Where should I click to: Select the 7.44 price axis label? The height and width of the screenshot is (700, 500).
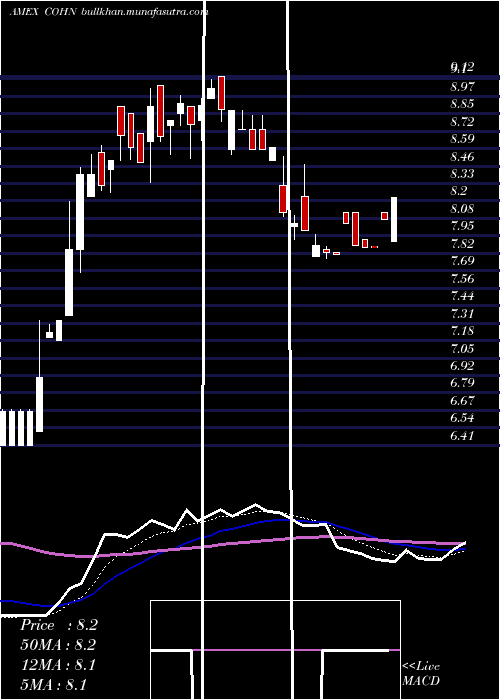coord(462,296)
